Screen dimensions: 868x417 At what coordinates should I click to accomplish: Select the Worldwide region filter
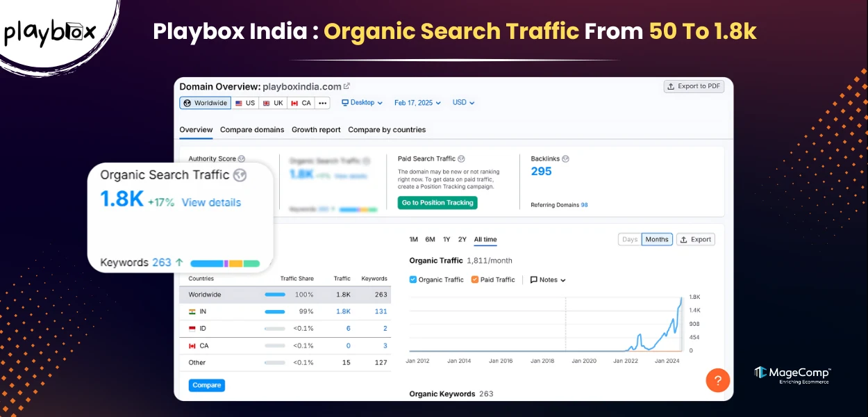pyautogui.click(x=205, y=102)
